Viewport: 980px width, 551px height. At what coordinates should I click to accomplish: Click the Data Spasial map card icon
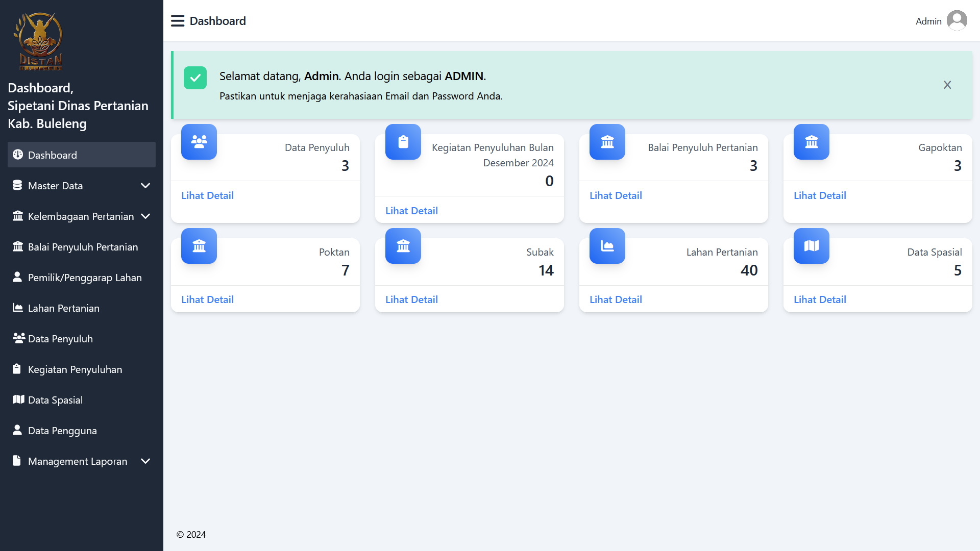point(812,246)
